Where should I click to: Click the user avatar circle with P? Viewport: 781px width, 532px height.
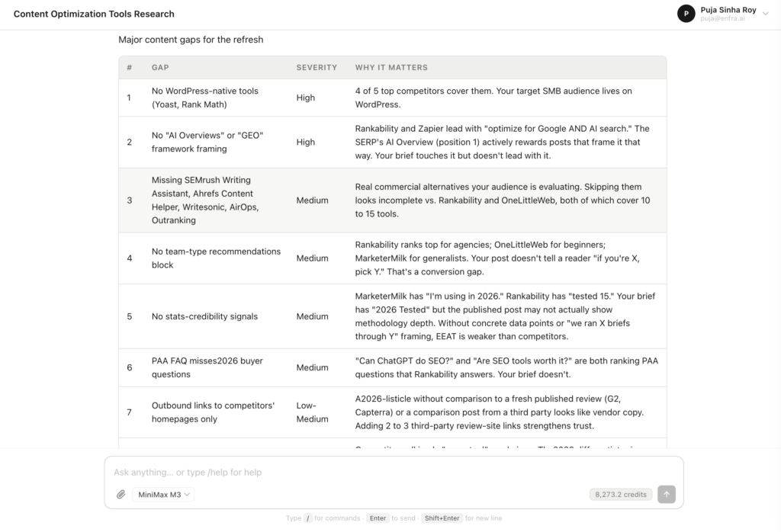[686, 14]
